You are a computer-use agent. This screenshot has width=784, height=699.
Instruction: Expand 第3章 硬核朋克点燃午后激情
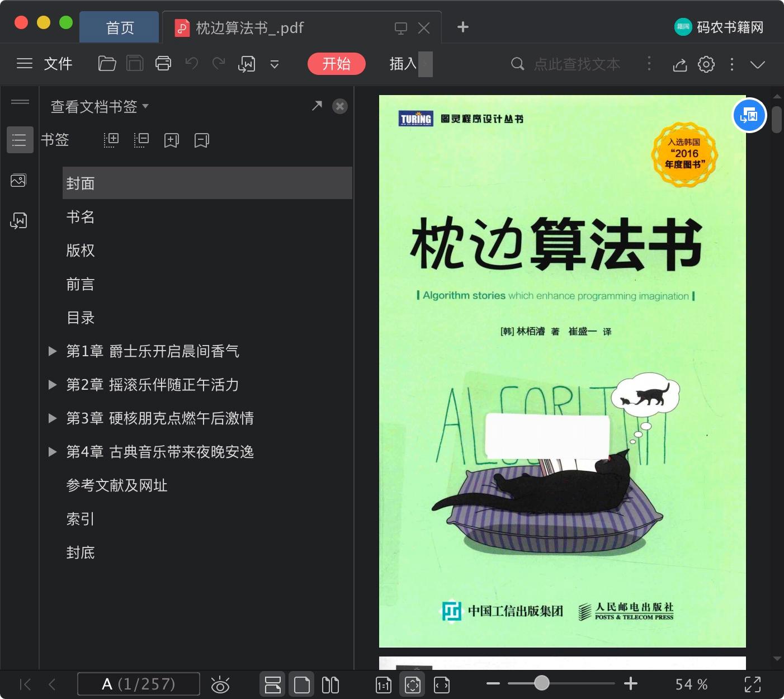tap(53, 418)
